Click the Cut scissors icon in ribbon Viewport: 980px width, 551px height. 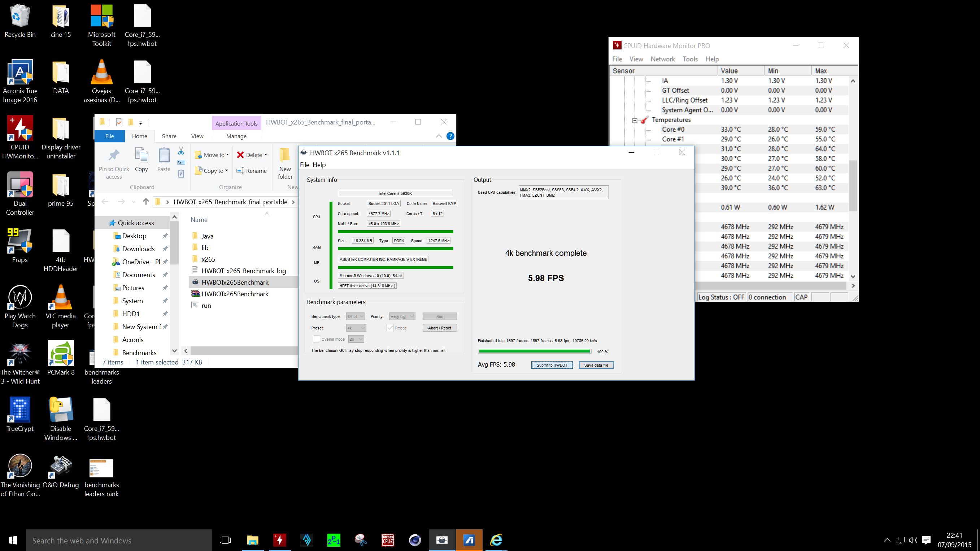pos(181,151)
